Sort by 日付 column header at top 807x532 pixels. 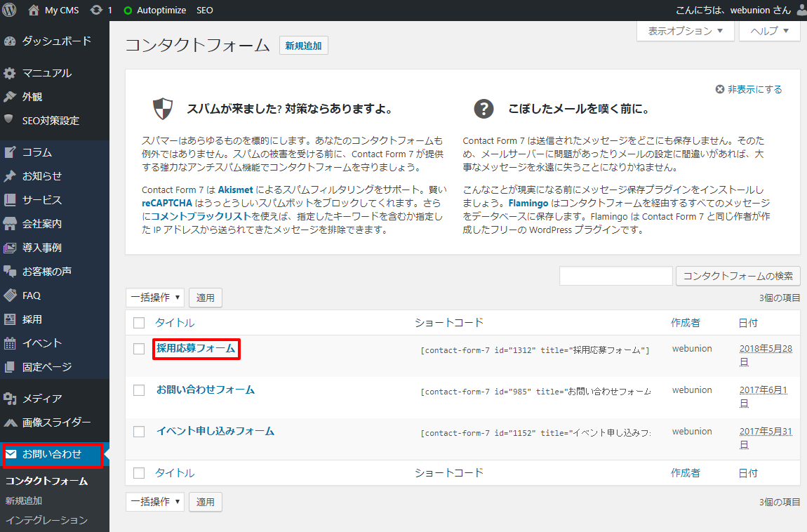[x=748, y=323]
